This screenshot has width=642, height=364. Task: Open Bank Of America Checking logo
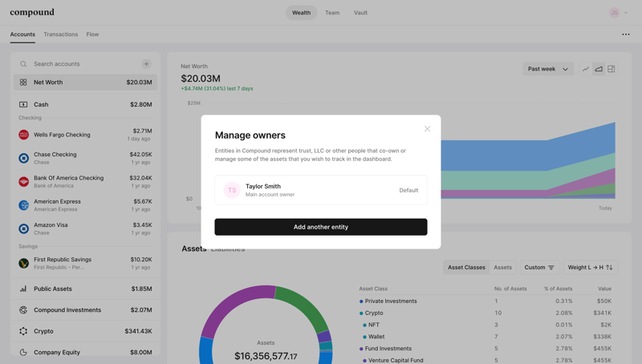coord(24,181)
